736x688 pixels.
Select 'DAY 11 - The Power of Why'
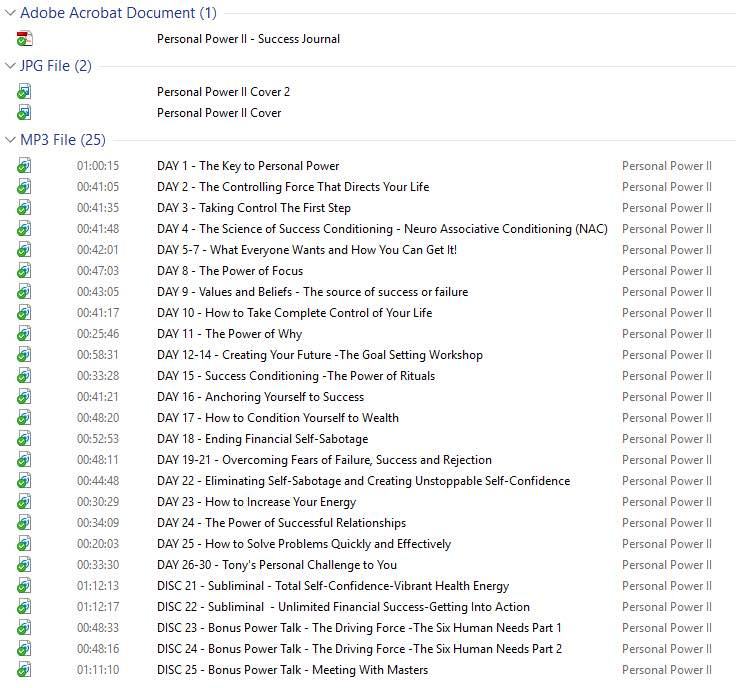pos(230,334)
